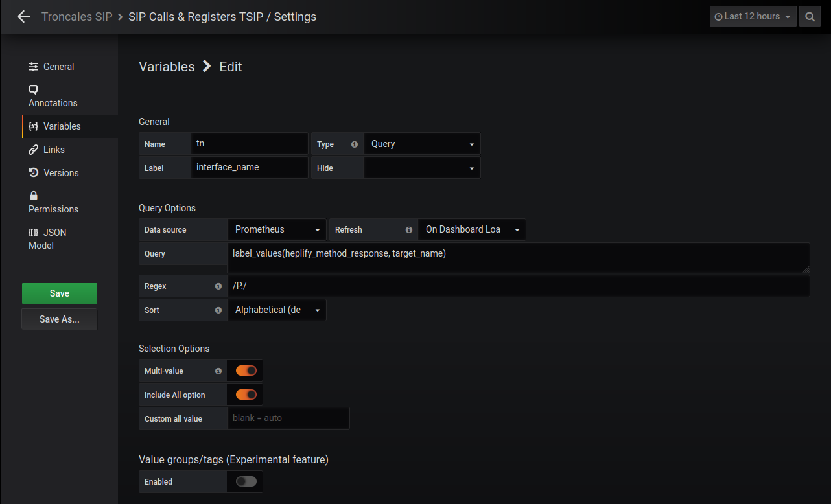Screen dimensions: 831x504
Task: Select the Variables settings section
Action: coord(70,126)
